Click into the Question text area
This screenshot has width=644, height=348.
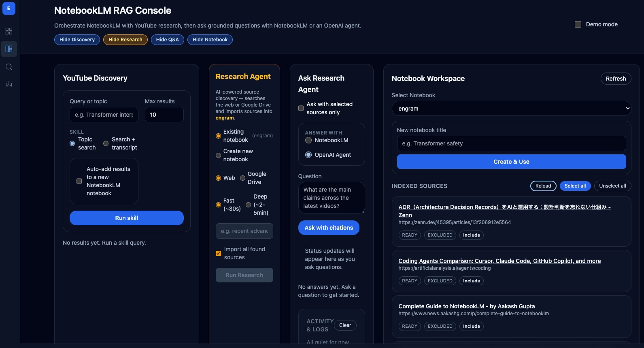pyautogui.click(x=332, y=198)
